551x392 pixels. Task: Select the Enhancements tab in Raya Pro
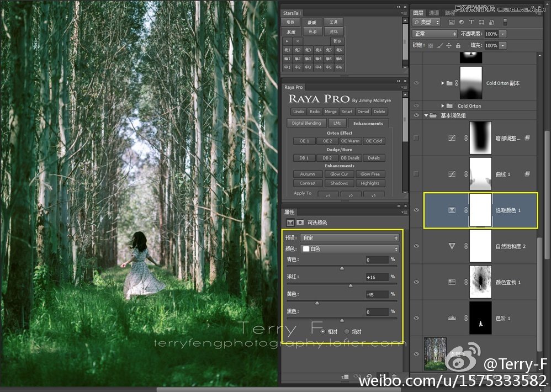368,123
